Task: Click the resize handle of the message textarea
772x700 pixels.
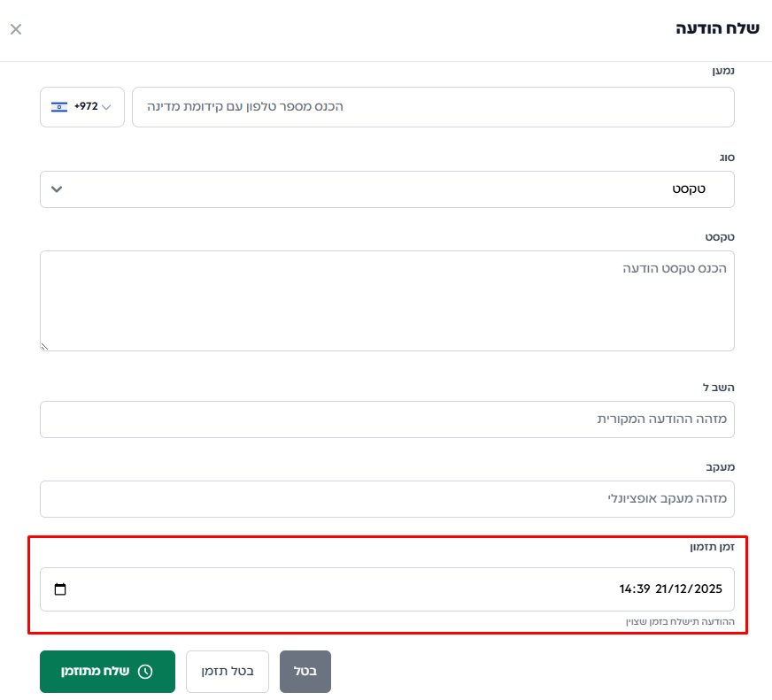Action: click(x=45, y=346)
